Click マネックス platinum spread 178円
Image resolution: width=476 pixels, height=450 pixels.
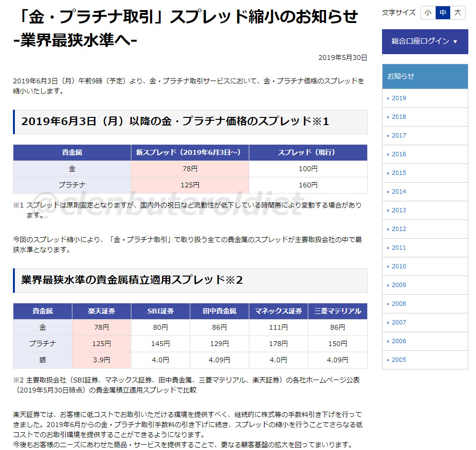point(279,344)
